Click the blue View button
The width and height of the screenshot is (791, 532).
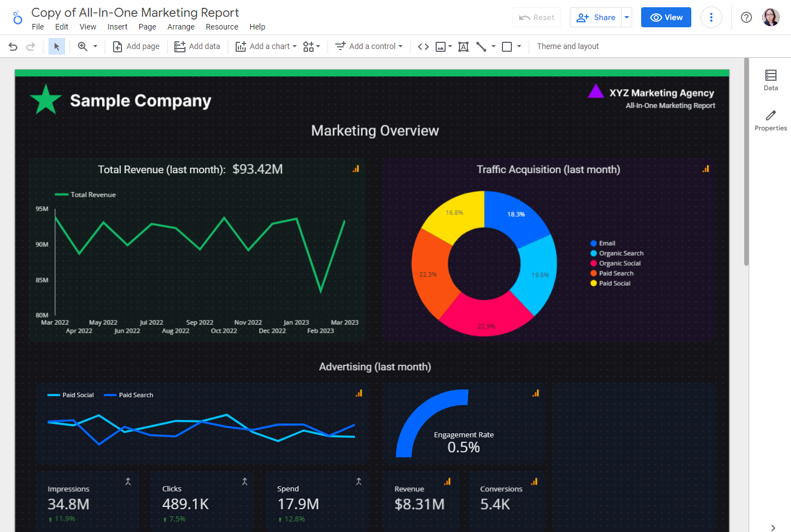coord(666,17)
